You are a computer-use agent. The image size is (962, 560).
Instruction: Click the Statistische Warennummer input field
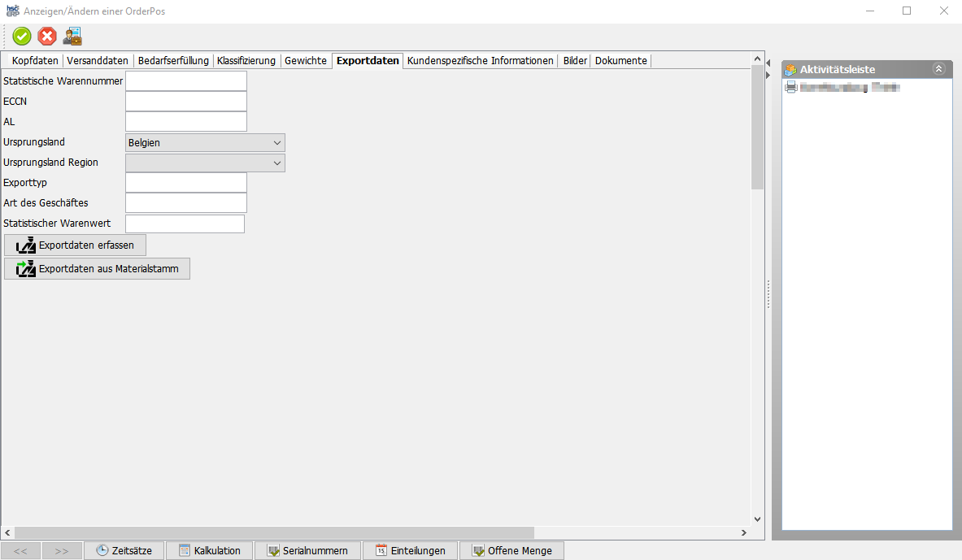(185, 81)
